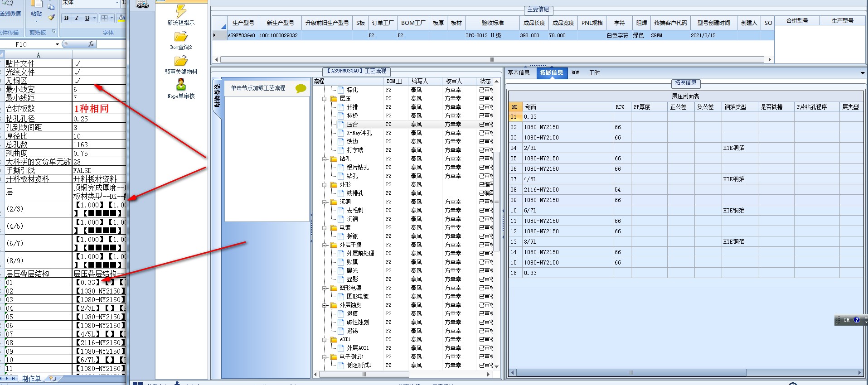
Task: Click the fx insert function icon
Action: pos(91,44)
